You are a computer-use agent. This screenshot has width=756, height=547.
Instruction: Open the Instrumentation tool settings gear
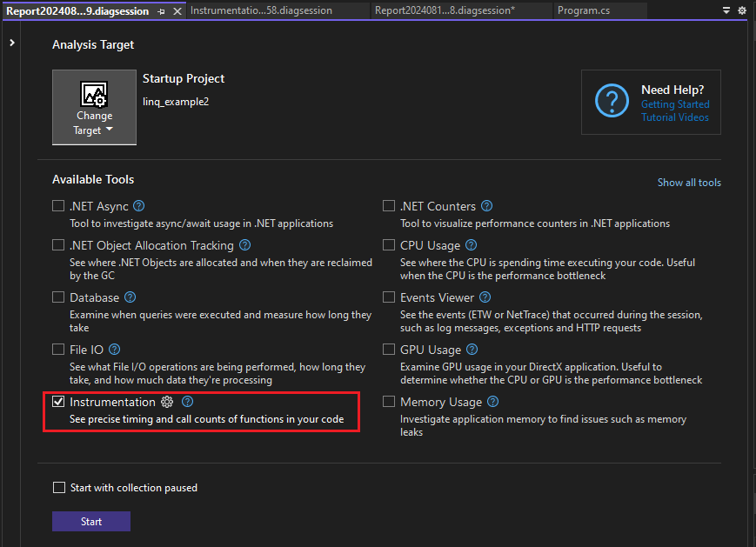pos(169,402)
